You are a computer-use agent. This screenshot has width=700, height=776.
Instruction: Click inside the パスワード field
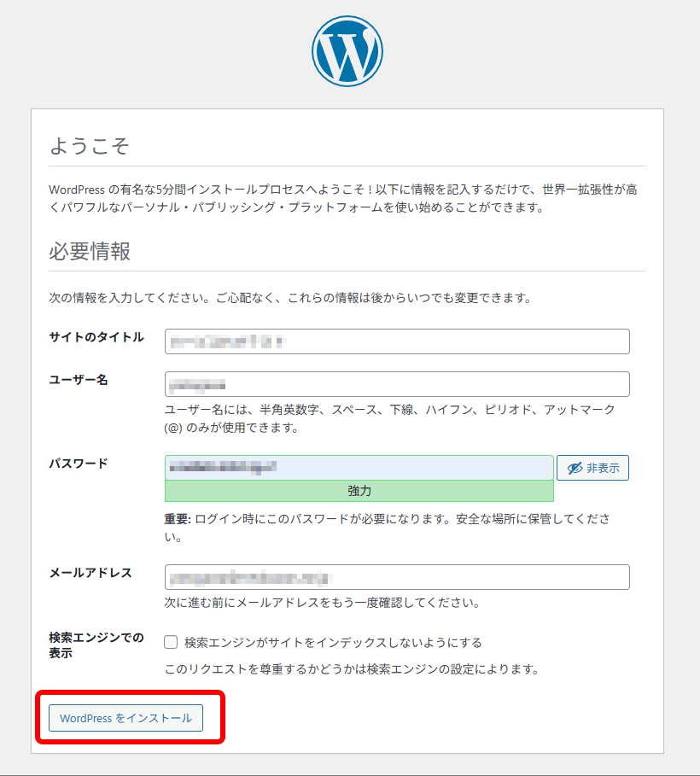pos(359,468)
